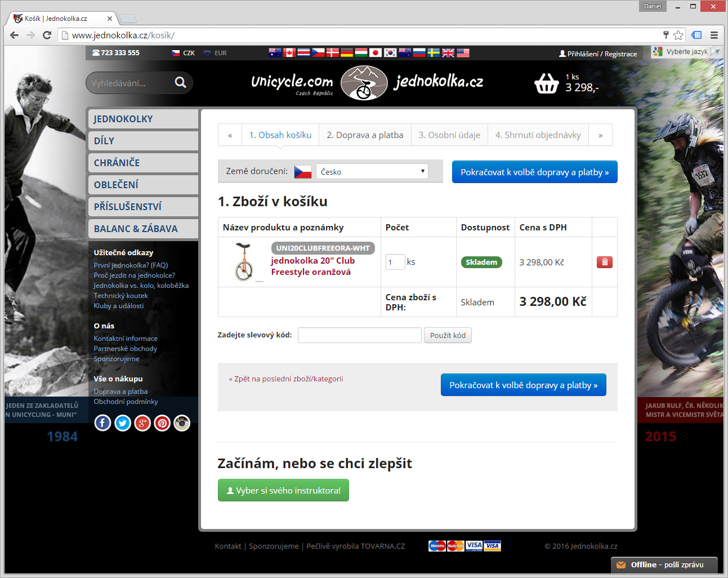The image size is (728, 578).
Task: Click the Unicycle.com jednokolka.cz logo
Action: 367,83
